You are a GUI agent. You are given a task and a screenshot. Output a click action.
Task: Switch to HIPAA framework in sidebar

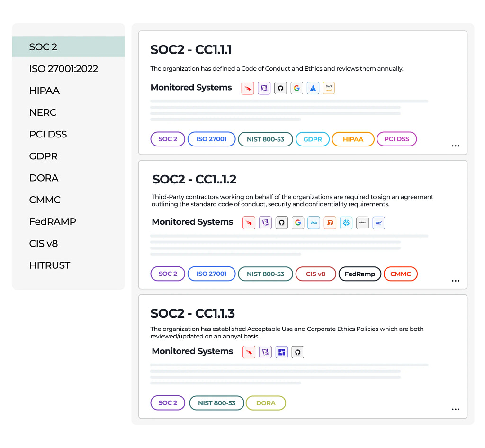[x=45, y=91]
